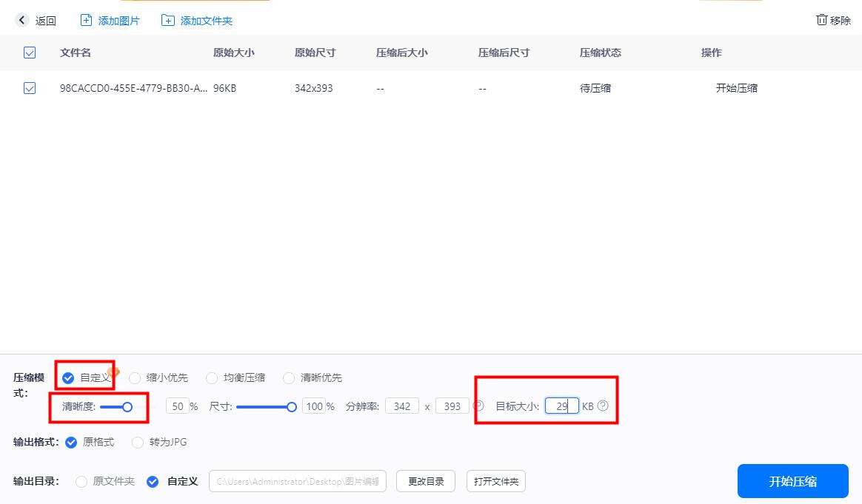Click the back arrow beside 返回
Screen dimensions: 862x504
click(x=21, y=20)
